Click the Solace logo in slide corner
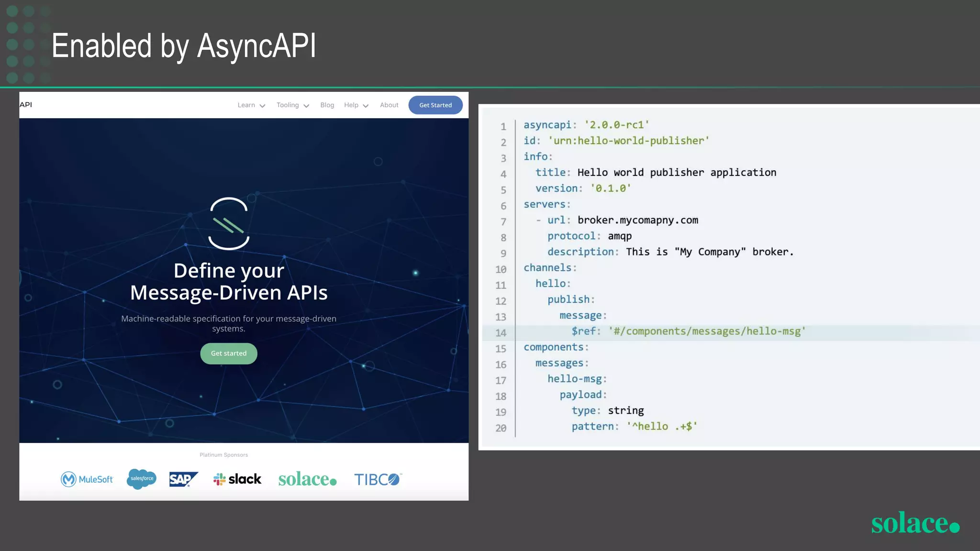 pyautogui.click(x=915, y=523)
